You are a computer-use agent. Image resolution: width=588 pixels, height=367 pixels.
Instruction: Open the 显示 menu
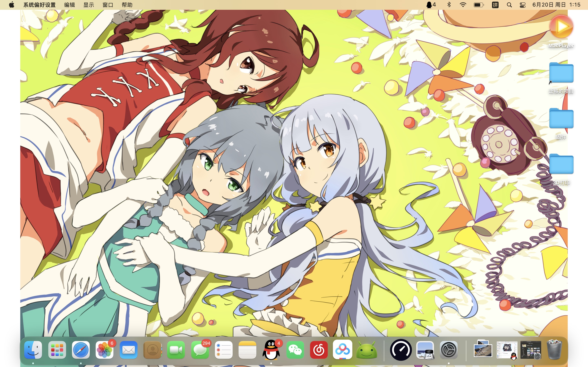coord(88,5)
